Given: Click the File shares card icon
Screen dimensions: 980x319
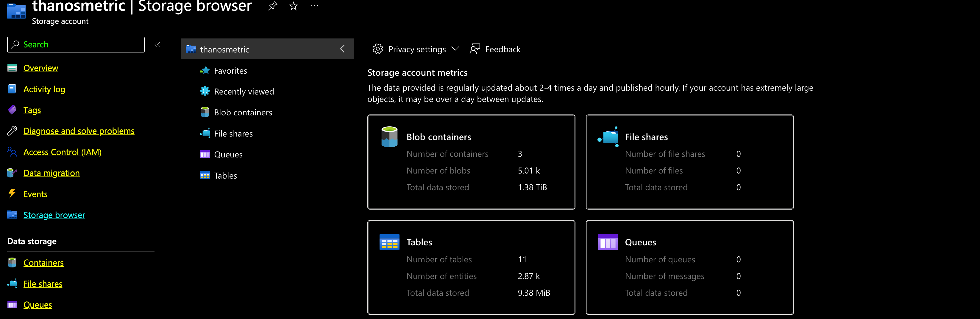Looking at the screenshot, I should [x=608, y=137].
